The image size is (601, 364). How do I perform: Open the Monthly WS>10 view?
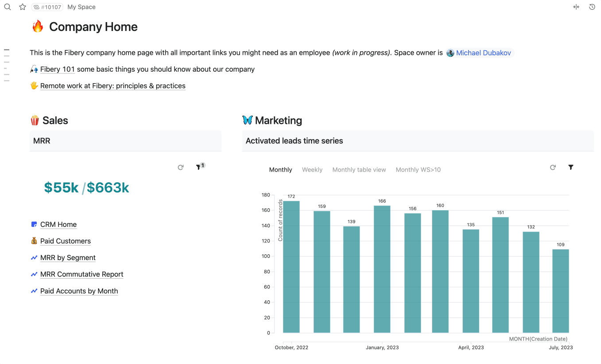click(418, 169)
